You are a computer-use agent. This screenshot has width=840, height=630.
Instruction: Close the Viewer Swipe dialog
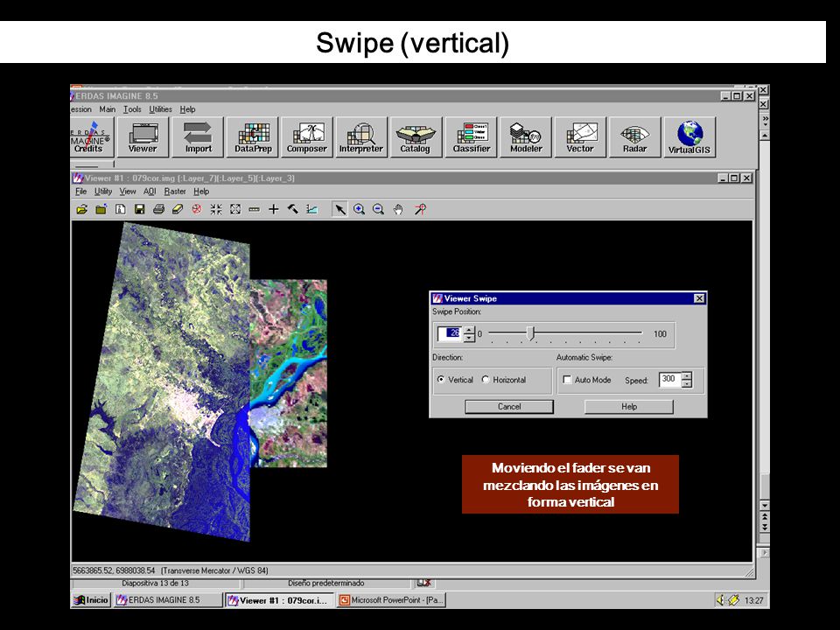click(x=699, y=298)
